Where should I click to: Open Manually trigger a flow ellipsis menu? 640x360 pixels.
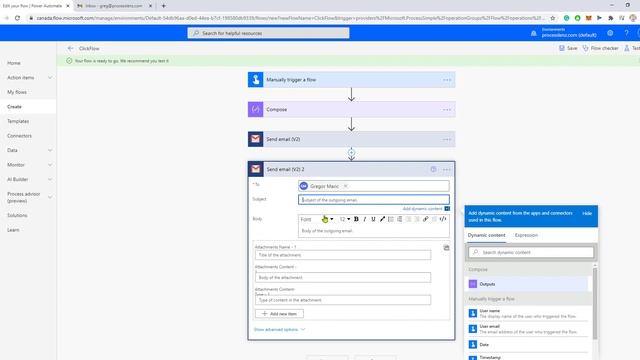447,80
